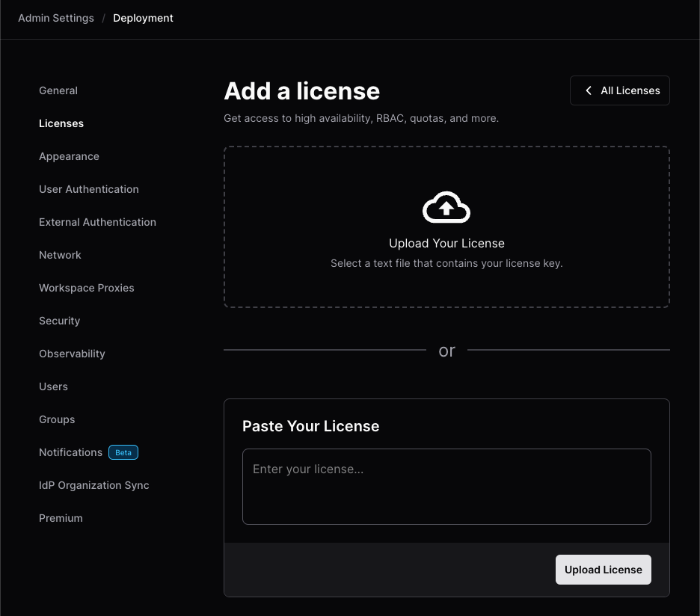
Task: Open the Notifications settings
Action: click(70, 452)
